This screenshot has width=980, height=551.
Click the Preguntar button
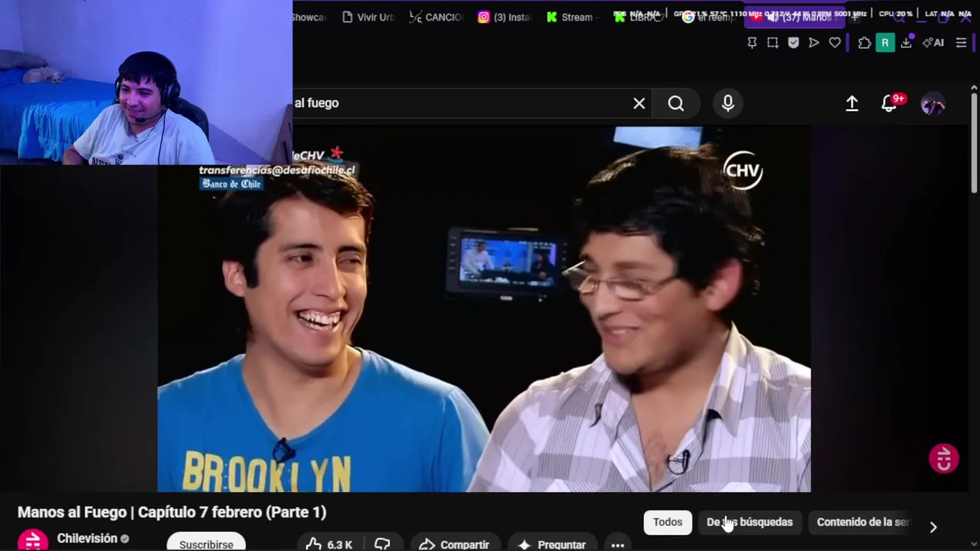[551, 544]
